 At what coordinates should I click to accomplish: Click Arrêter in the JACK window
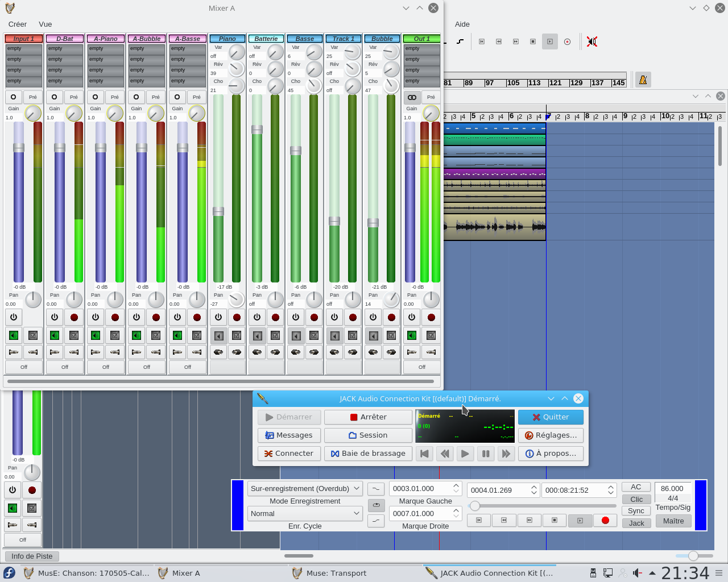[x=368, y=417]
